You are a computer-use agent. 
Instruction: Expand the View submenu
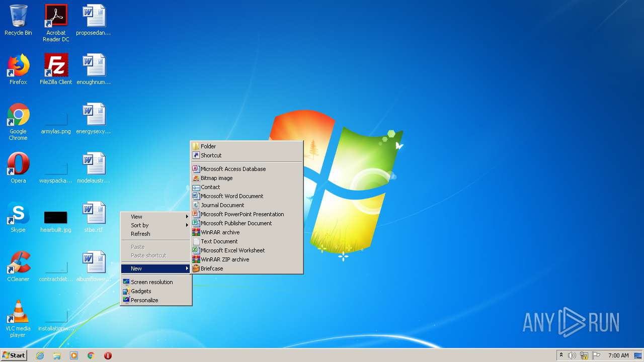(156, 217)
